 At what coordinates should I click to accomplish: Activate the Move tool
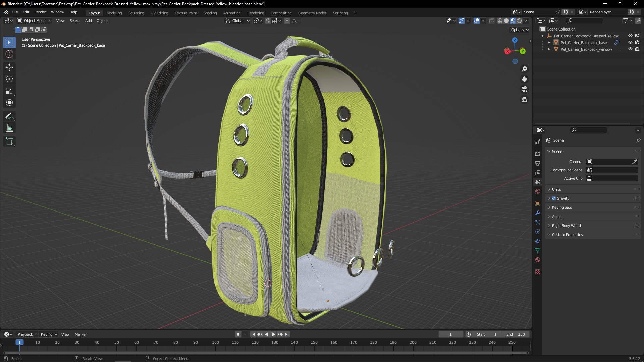click(x=9, y=67)
